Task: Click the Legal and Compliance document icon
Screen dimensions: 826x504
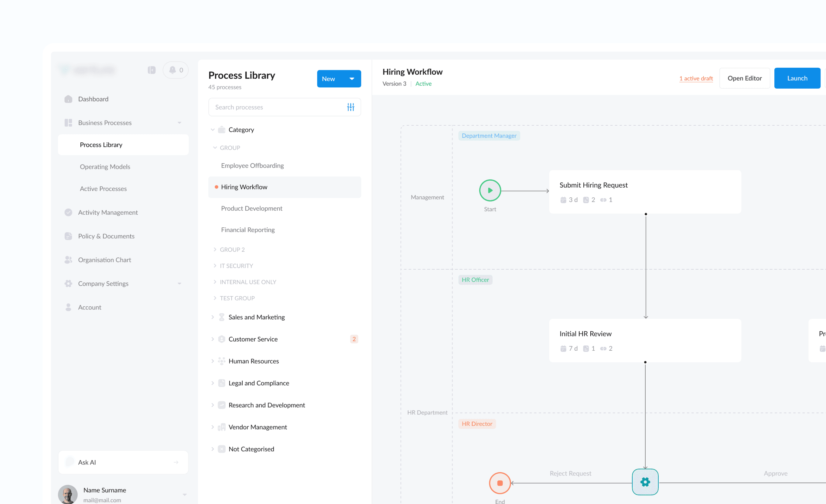Action: [x=222, y=383]
